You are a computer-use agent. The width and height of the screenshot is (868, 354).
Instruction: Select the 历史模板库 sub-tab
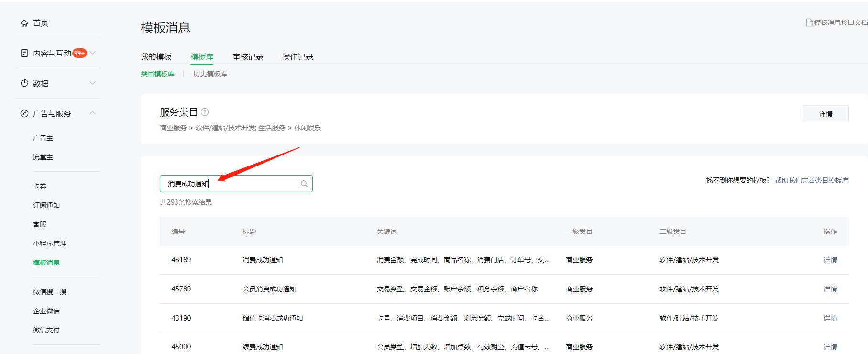click(210, 74)
